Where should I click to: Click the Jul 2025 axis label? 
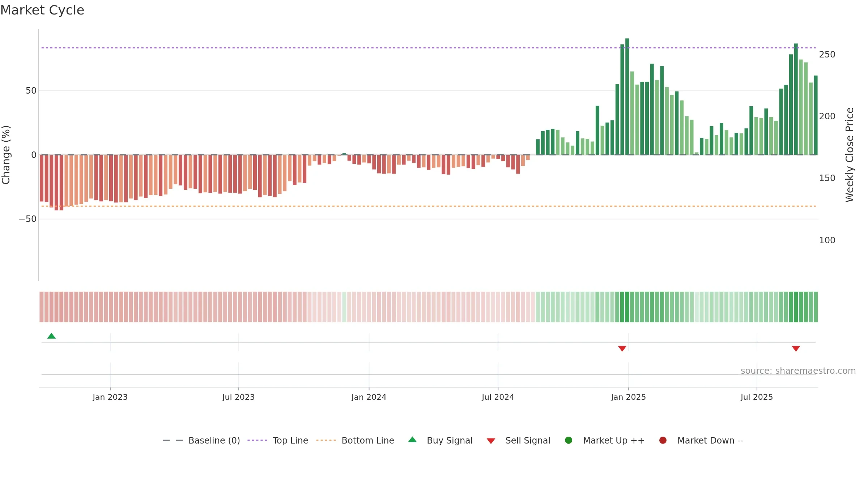tap(757, 397)
